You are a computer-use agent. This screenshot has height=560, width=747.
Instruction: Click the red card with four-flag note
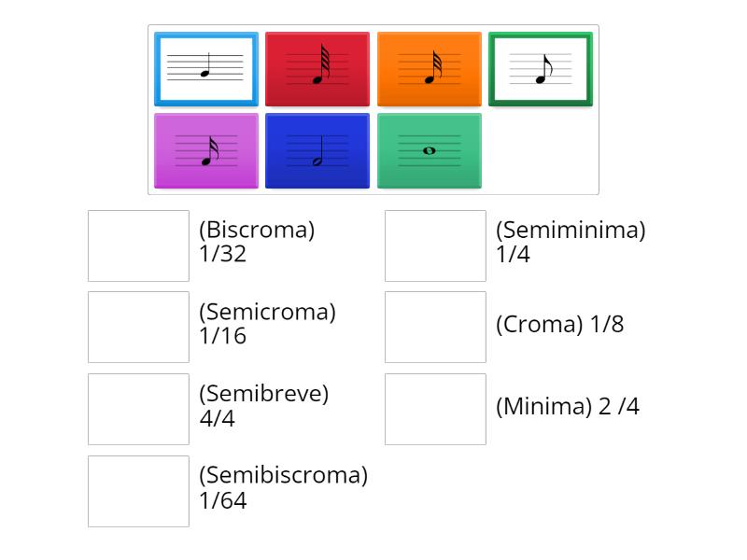coord(317,69)
